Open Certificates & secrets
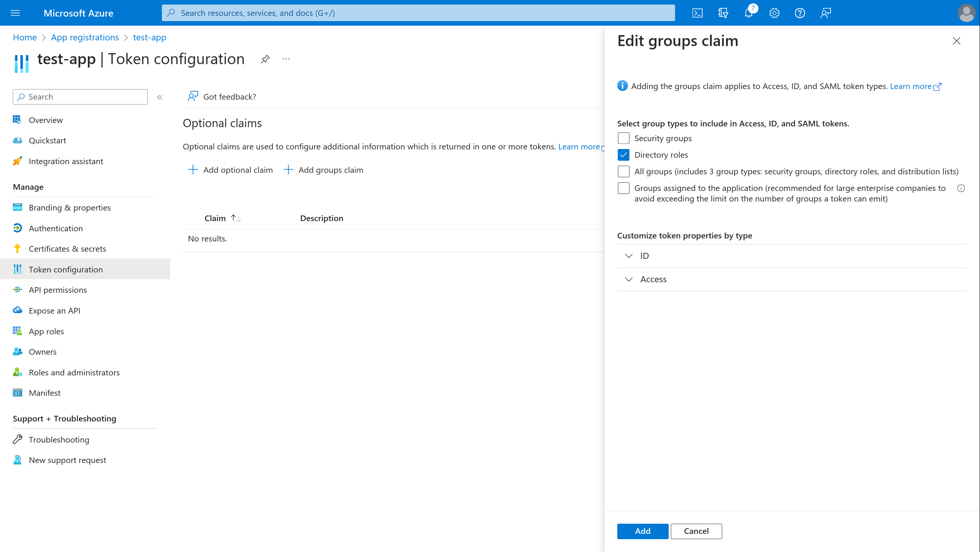The height and width of the screenshot is (552, 980). [67, 248]
